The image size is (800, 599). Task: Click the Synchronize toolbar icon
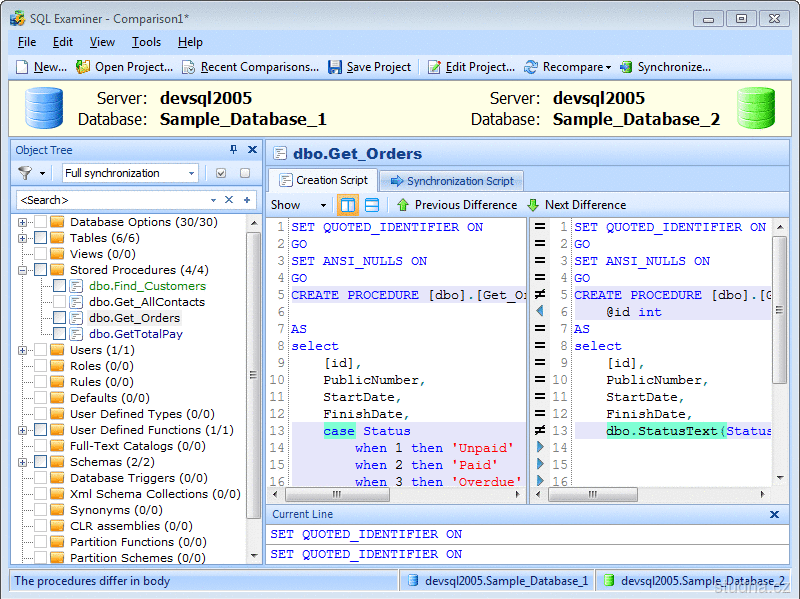[x=626, y=67]
